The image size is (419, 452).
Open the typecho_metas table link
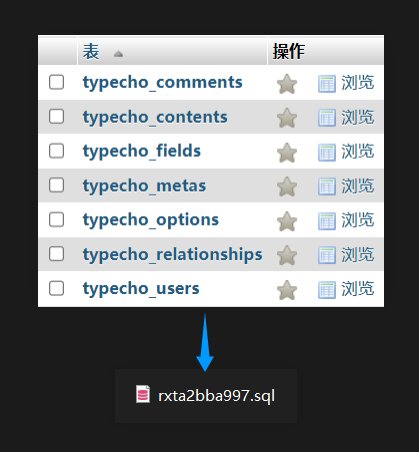(144, 186)
